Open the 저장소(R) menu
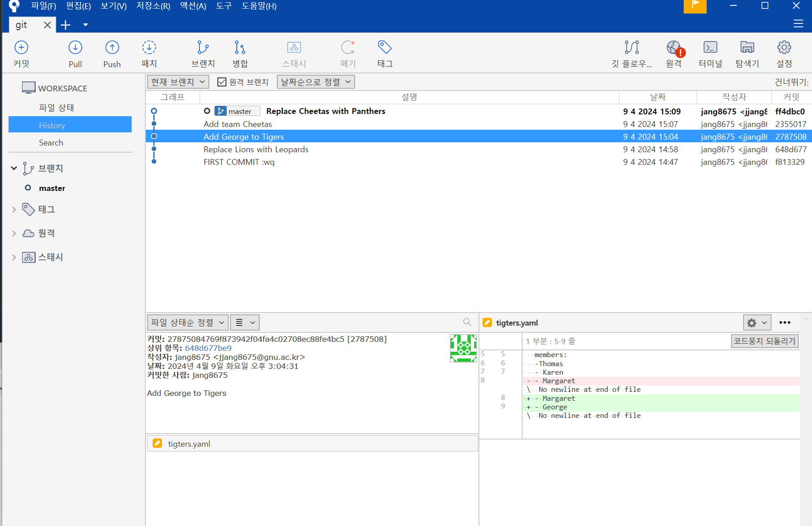 click(x=153, y=6)
